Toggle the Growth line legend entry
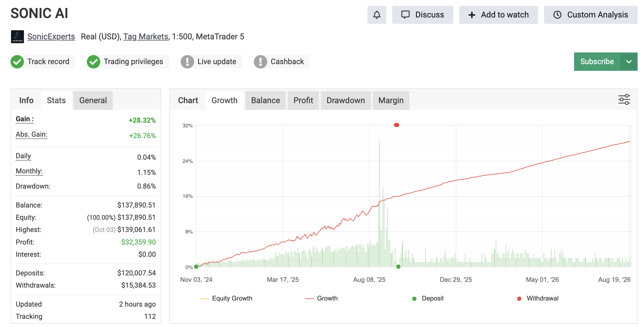 (321, 298)
